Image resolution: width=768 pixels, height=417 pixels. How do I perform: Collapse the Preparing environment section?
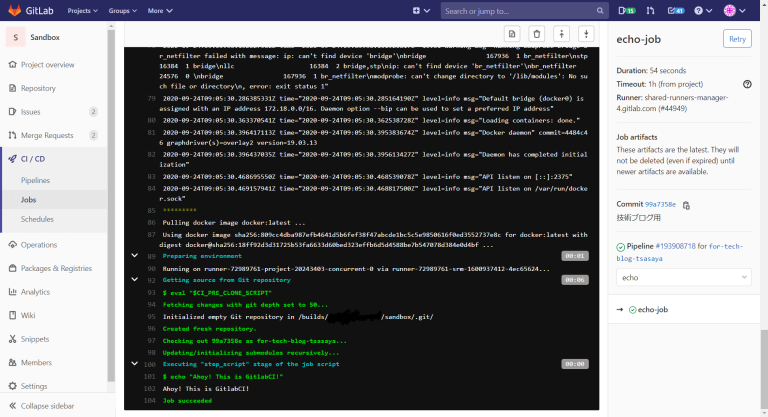pyautogui.click(x=134, y=255)
